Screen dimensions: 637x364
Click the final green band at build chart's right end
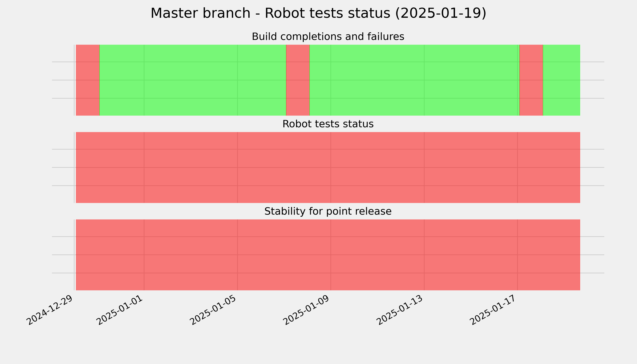pyautogui.click(x=561, y=80)
